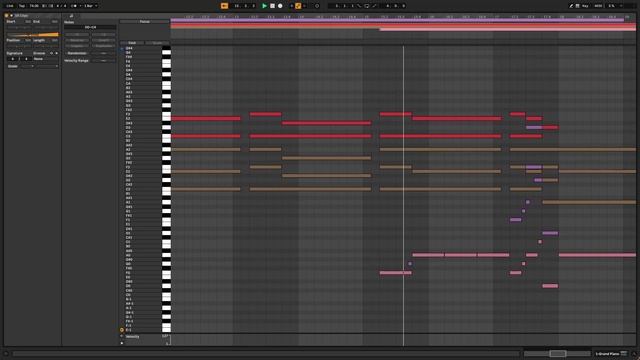
Task: Toggle the Key map mode button
Action: click(x=585, y=6)
